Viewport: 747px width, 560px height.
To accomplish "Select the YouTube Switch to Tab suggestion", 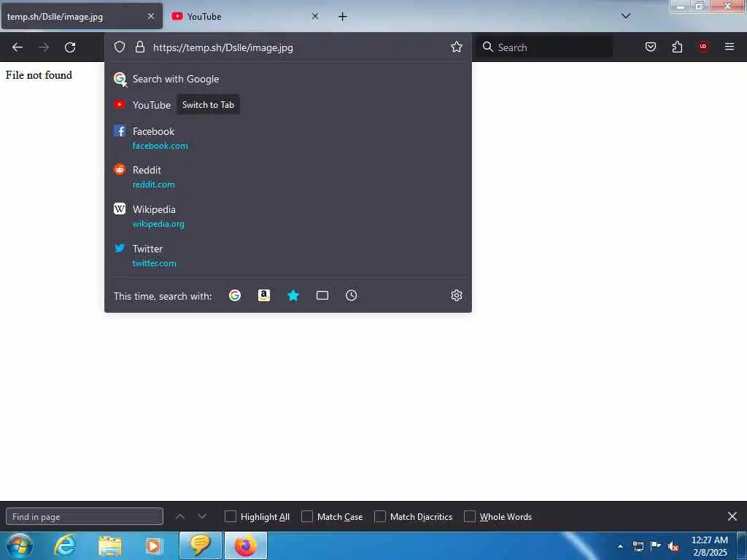I will 287,105.
